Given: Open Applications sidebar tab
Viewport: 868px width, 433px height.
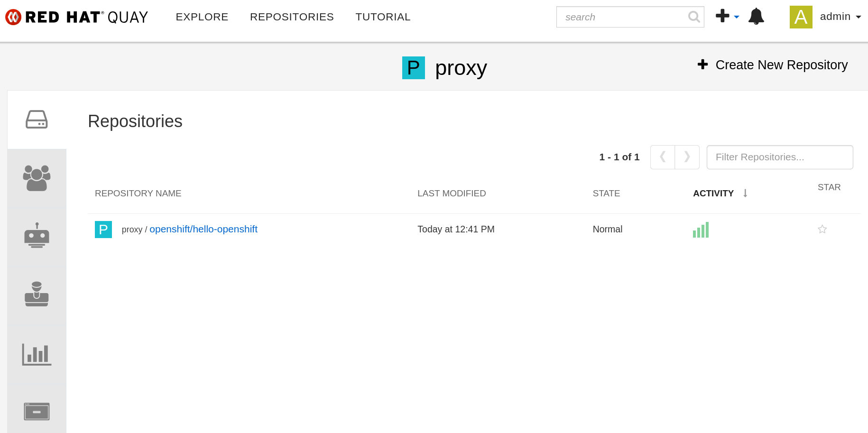Looking at the screenshot, I should pos(37,411).
